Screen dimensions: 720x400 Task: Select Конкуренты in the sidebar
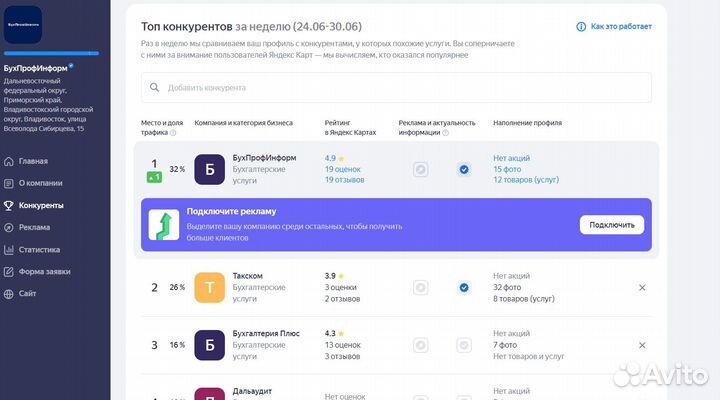(41, 205)
